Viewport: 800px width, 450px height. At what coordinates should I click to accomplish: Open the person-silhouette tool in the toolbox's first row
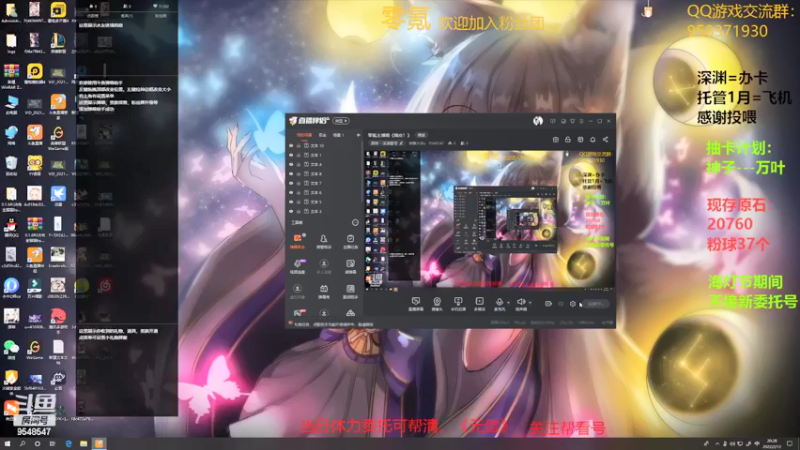[x=323, y=241]
